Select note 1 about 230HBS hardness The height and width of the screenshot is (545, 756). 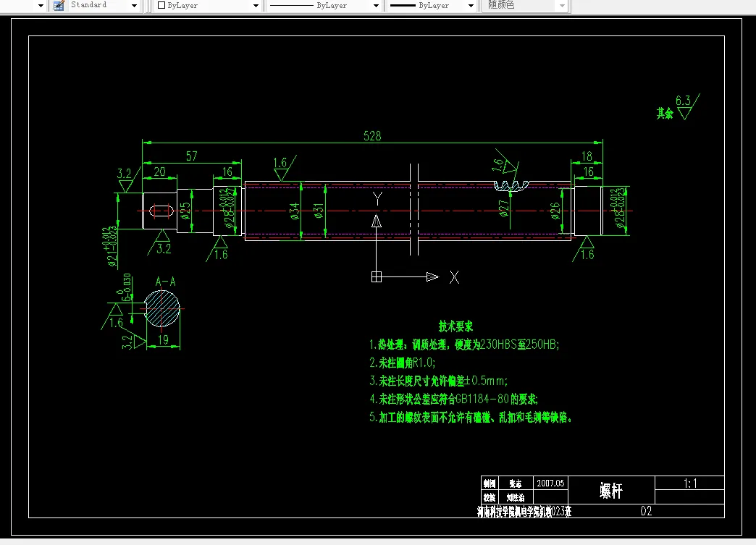coord(464,345)
